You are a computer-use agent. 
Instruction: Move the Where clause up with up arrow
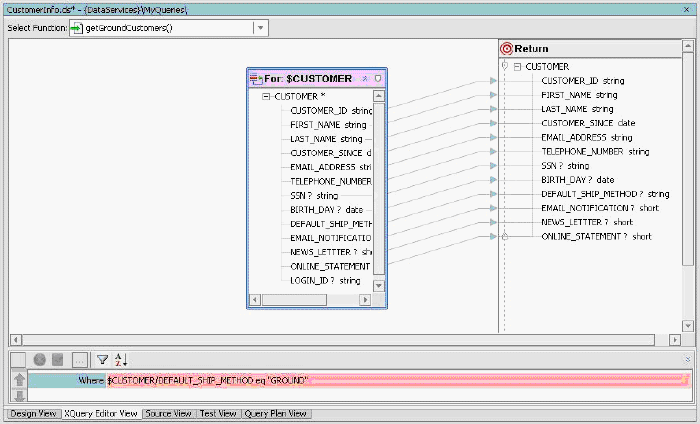(19, 379)
